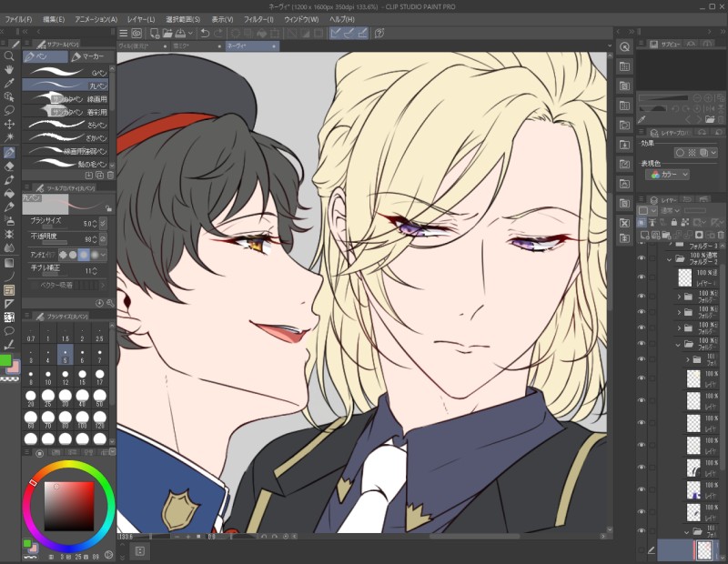728x564 pixels.
Task: Select the Zoom magnifier tool
Action: click(9, 56)
